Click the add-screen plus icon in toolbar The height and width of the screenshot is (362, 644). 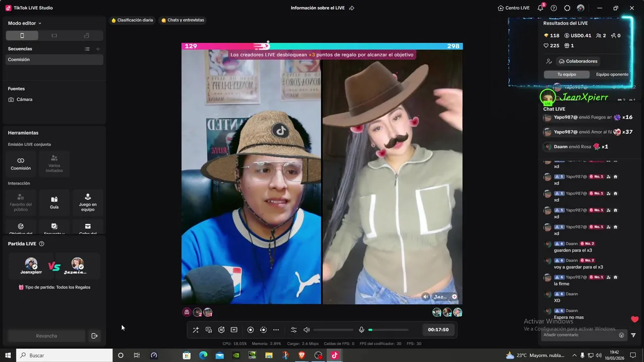(x=234, y=330)
